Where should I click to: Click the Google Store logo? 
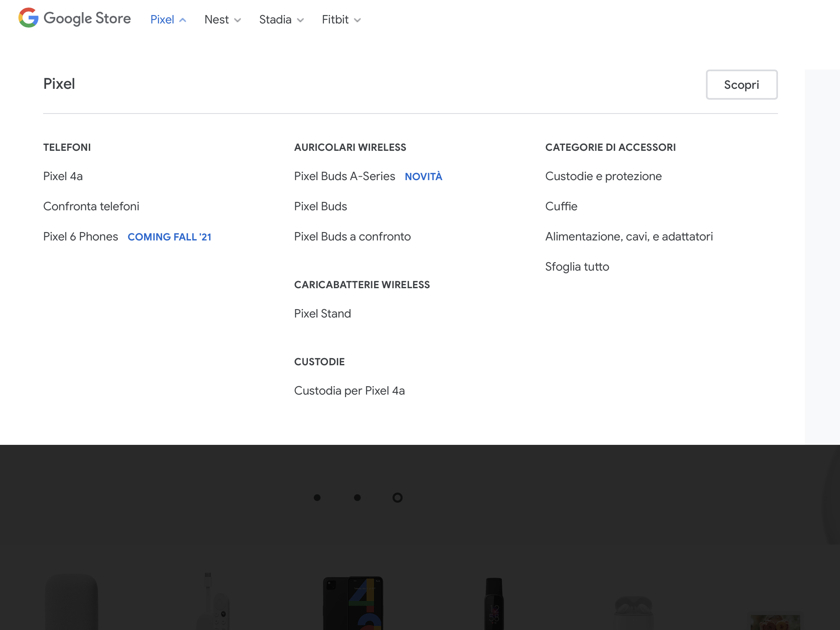coord(75,18)
